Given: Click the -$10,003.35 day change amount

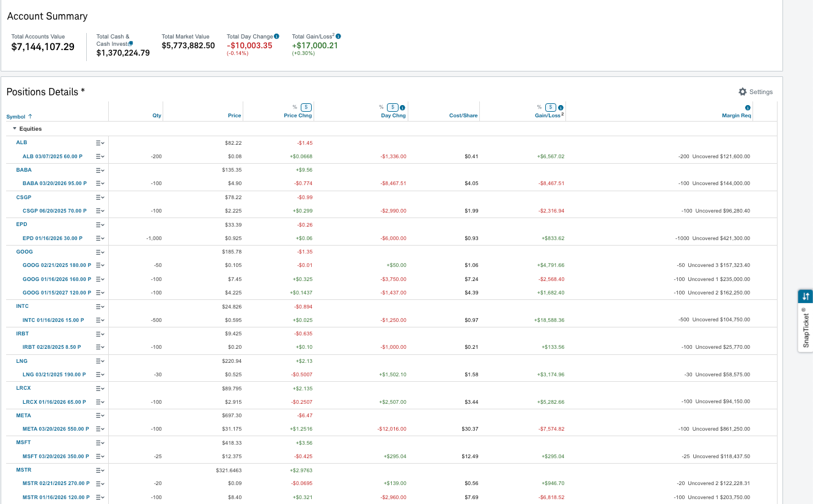Looking at the screenshot, I should coord(249,46).
